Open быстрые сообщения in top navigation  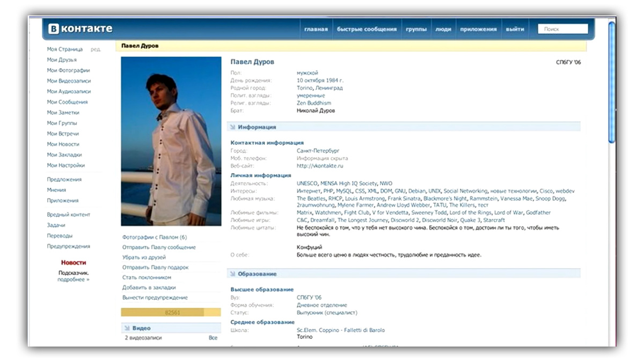point(367,29)
